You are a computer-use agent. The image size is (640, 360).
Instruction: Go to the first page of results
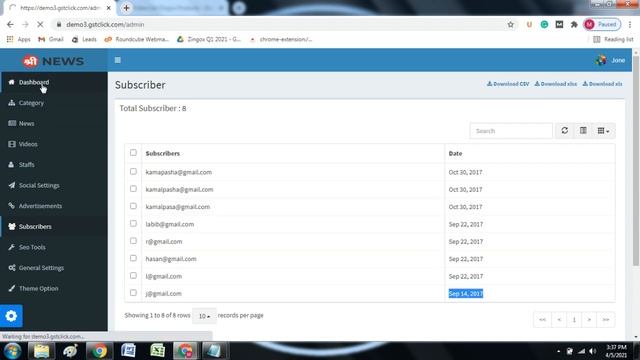(542, 320)
